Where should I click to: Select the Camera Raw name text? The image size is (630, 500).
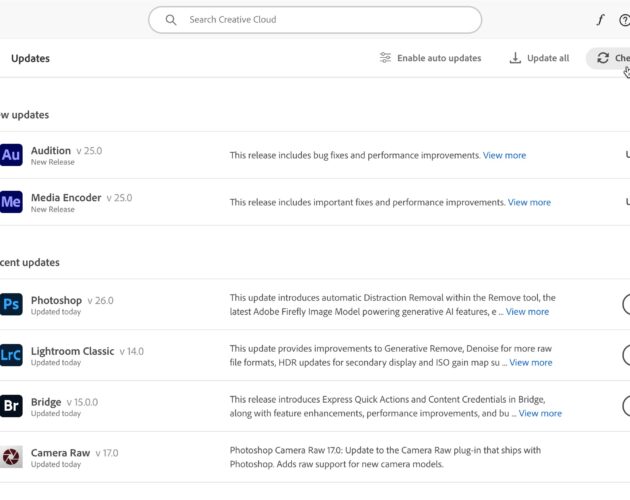coord(60,453)
